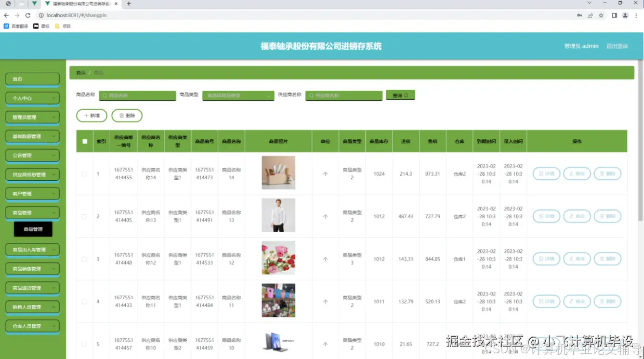Click the 删除 button above the table
644x359 pixels.
click(x=127, y=116)
